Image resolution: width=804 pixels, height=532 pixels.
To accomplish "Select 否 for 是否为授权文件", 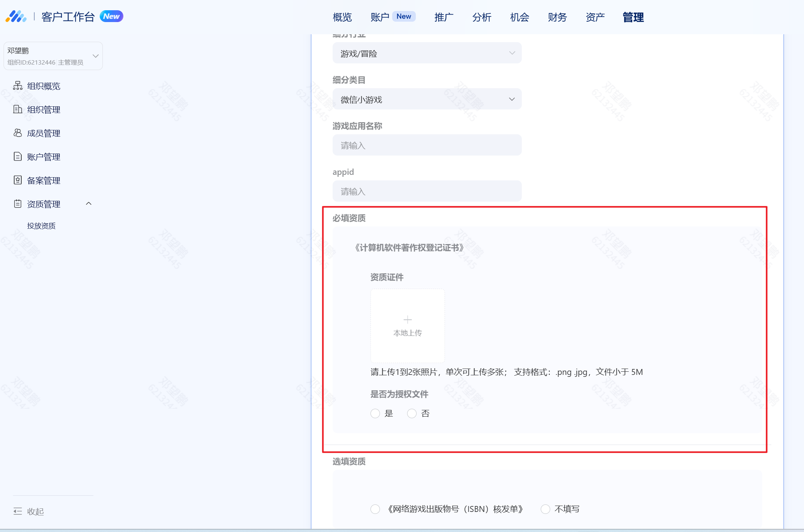I will 412,413.
